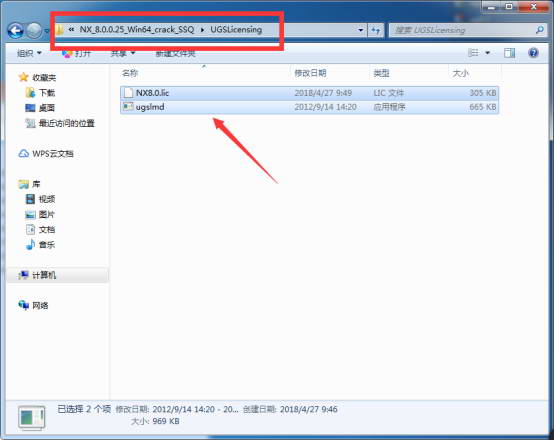The height and width of the screenshot is (440, 554).
Task: Toggle the preview pane button
Action: tap(509, 53)
